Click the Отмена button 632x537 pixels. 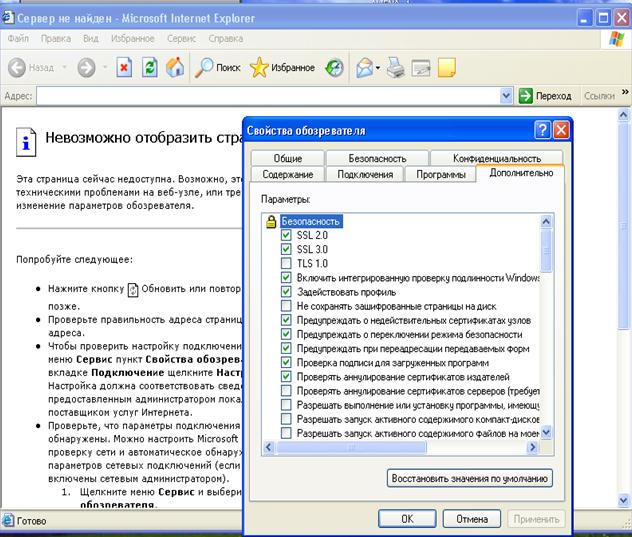pyautogui.click(x=472, y=518)
